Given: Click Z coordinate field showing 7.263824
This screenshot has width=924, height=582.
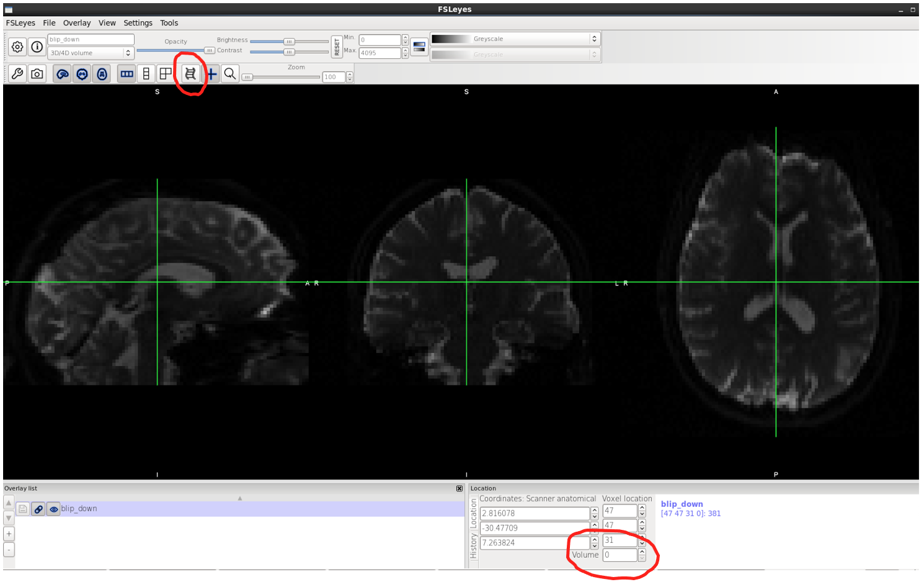Looking at the screenshot, I should (535, 543).
